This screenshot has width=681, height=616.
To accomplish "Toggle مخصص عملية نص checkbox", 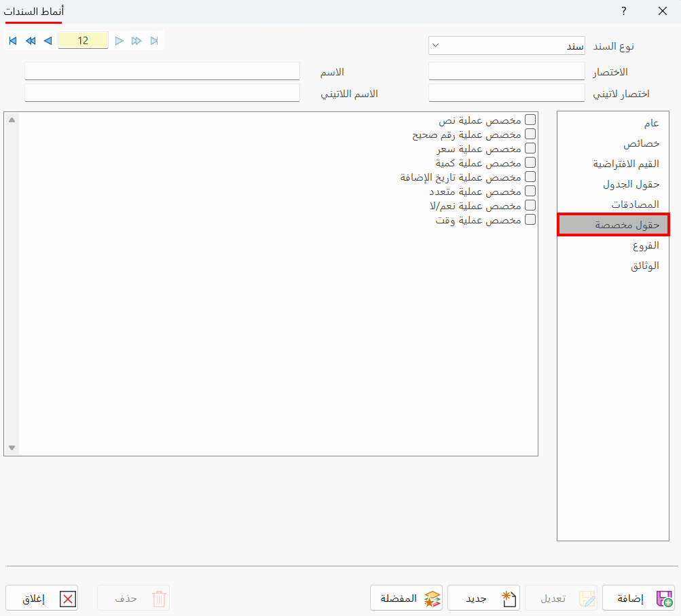I will click(530, 120).
